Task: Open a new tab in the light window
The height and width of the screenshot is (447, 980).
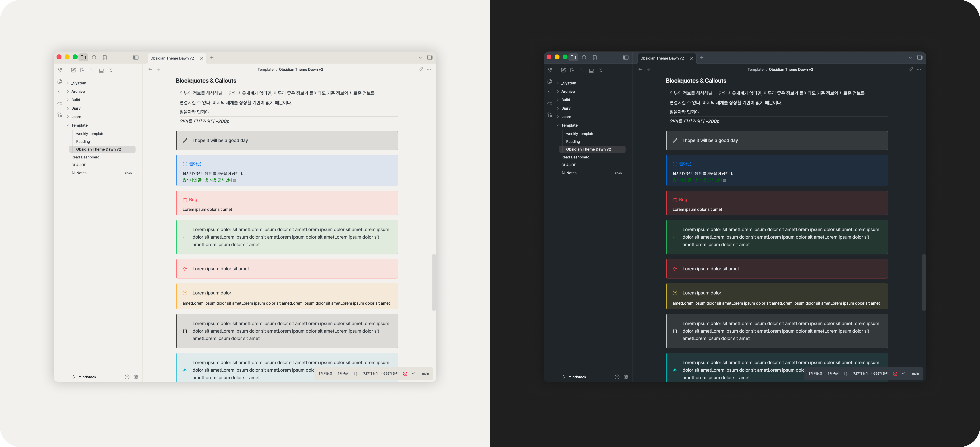Action: point(212,58)
